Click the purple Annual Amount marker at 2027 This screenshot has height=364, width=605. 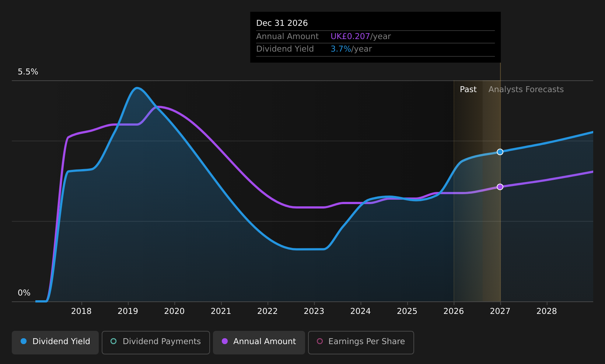click(500, 187)
